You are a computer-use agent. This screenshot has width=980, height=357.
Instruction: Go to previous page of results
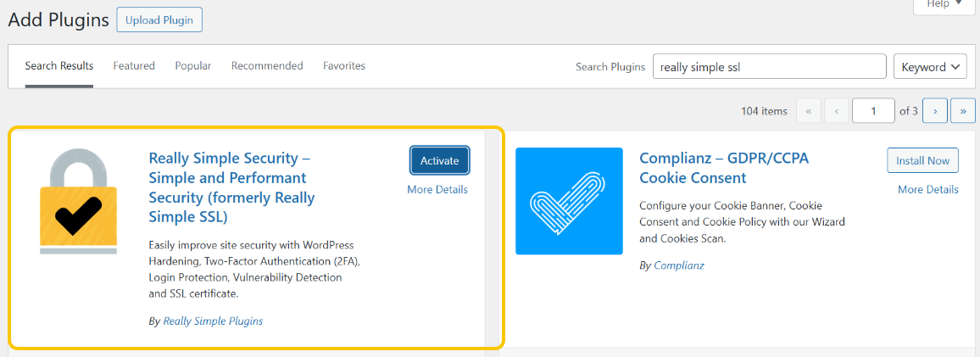pyautogui.click(x=837, y=111)
